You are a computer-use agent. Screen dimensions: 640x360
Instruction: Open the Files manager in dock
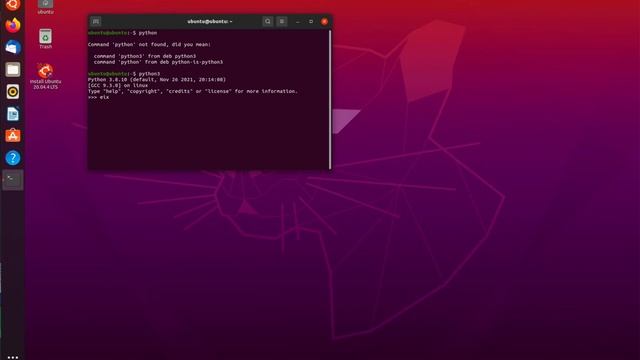(x=13, y=69)
